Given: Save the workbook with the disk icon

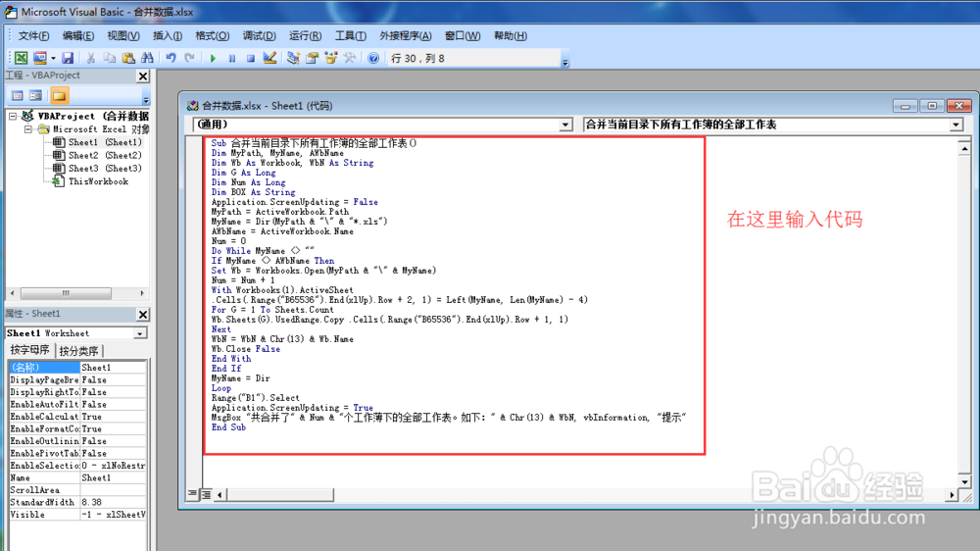Looking at the screenshot, I should click(68, 58).
